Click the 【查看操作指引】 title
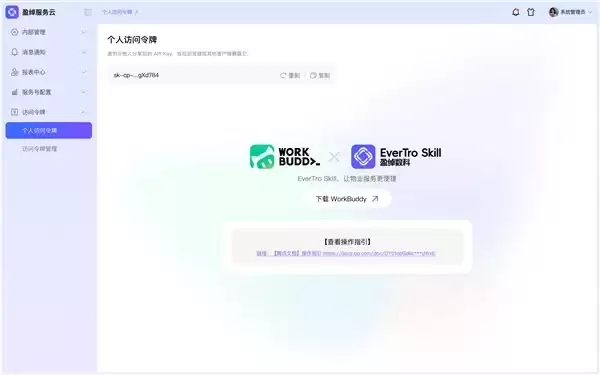Image resolution: width=600 pixels, height=375 pixels. pyautogui.click(x=347, y=242)
